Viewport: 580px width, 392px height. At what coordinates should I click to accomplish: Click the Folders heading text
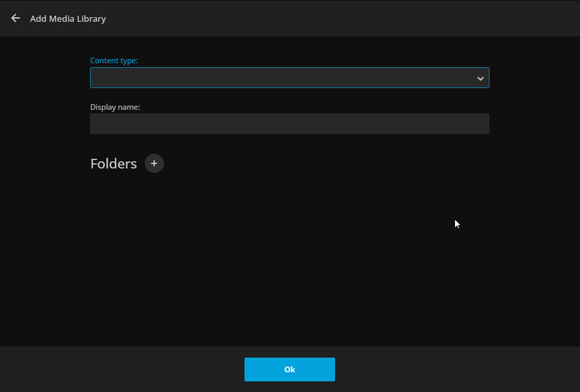[113, 164]
